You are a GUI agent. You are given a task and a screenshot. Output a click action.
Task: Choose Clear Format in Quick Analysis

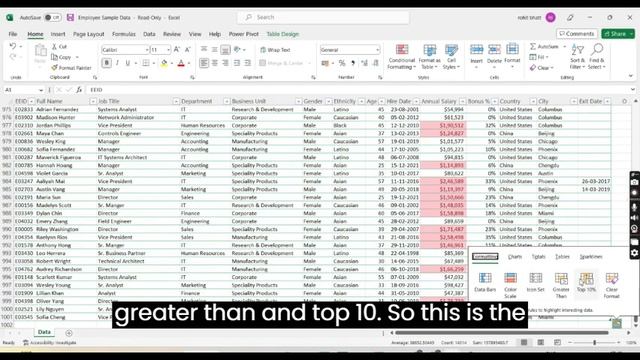click(x=612, y=285)
